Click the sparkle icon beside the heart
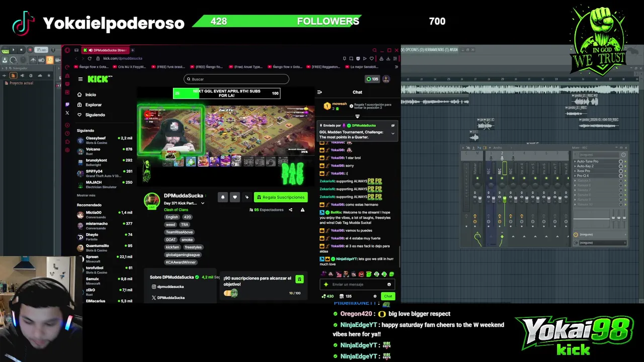The width and height of the screenshot is (644, 362). pyautogui.click(x=247, y=197)
